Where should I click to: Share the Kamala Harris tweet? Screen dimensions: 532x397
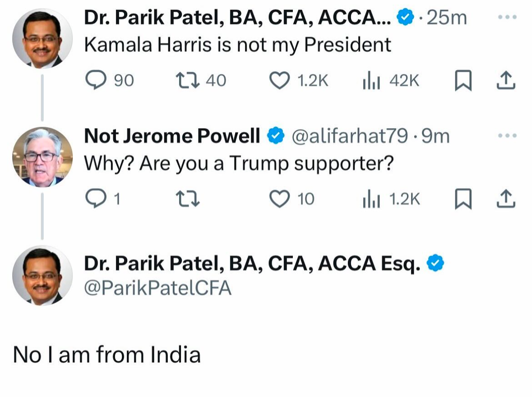506,81
